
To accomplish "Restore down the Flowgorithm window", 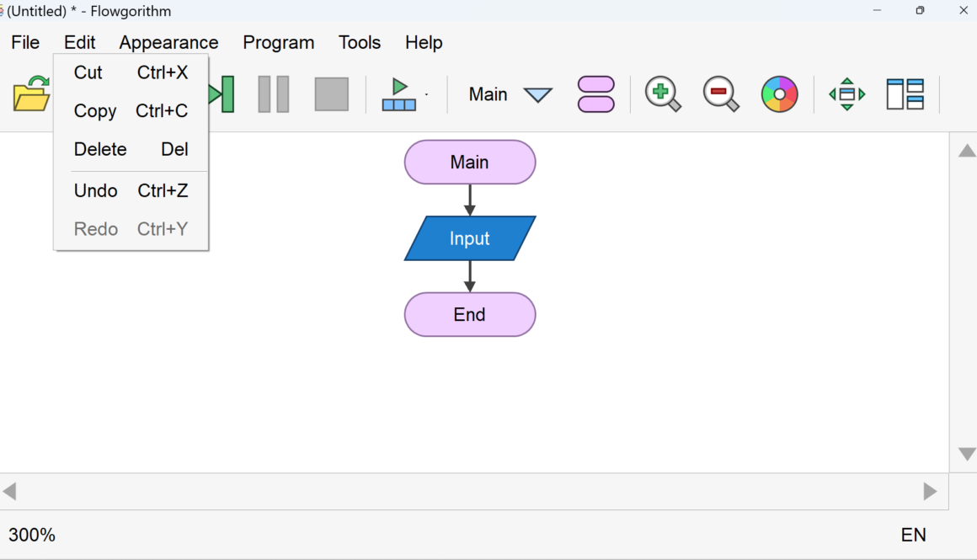I will 921,11.
